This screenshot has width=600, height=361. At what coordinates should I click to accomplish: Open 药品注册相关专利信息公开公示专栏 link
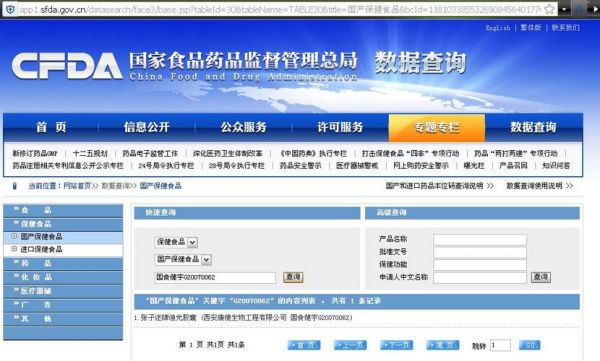point(68,166)
